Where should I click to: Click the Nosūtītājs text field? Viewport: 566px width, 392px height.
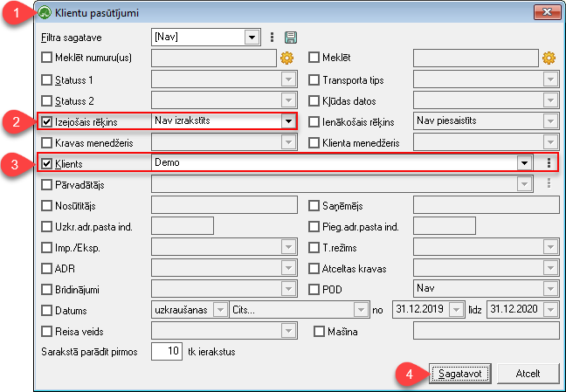(224, 205)
